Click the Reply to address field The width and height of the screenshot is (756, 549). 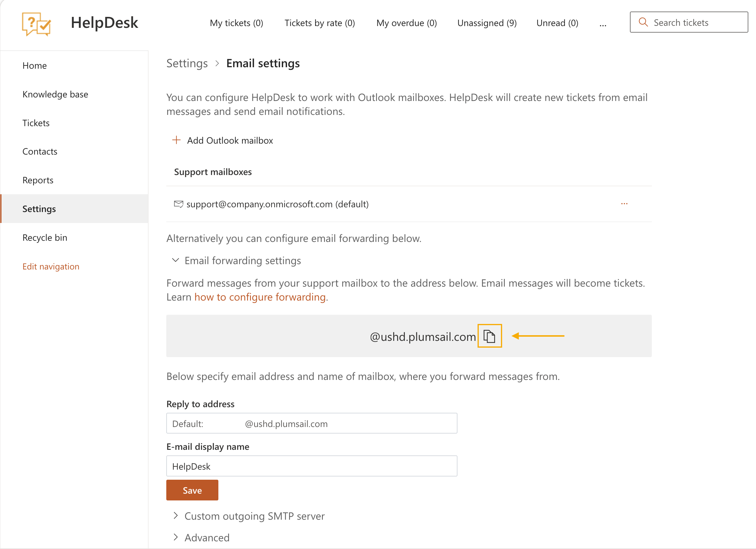tap(312, 423)
